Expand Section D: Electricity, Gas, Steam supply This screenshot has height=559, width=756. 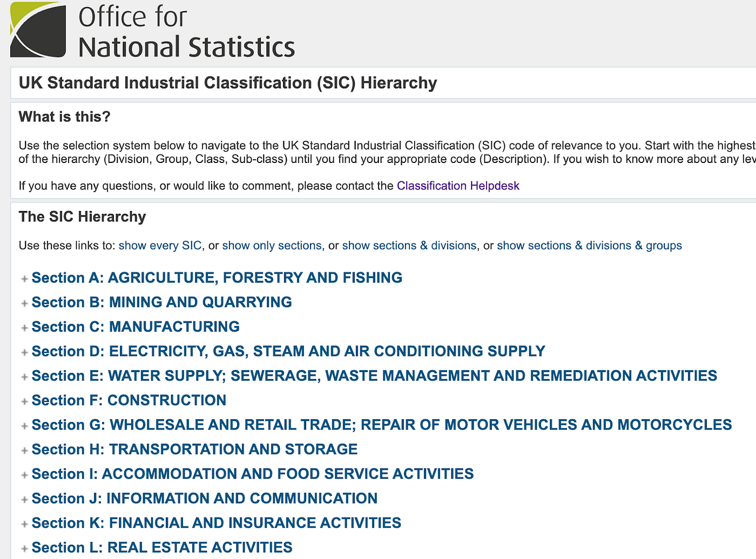coord(24,351)
